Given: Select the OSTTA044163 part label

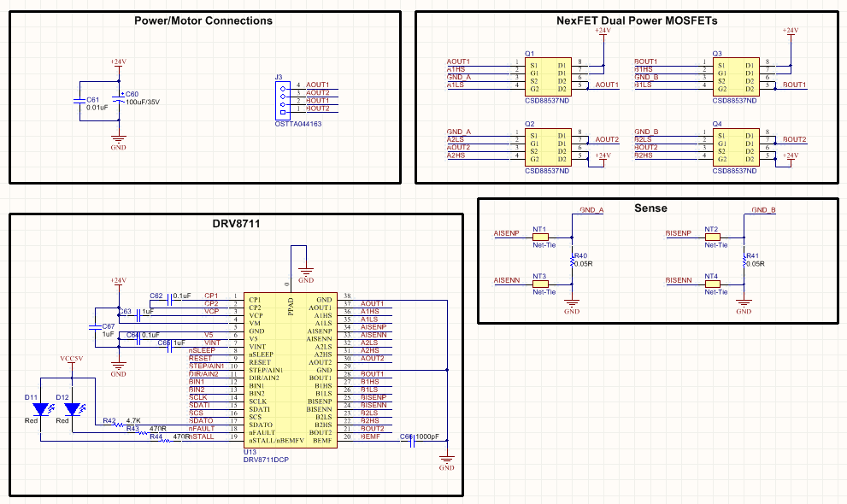Looking at the screenshot, I should (298, 124).
